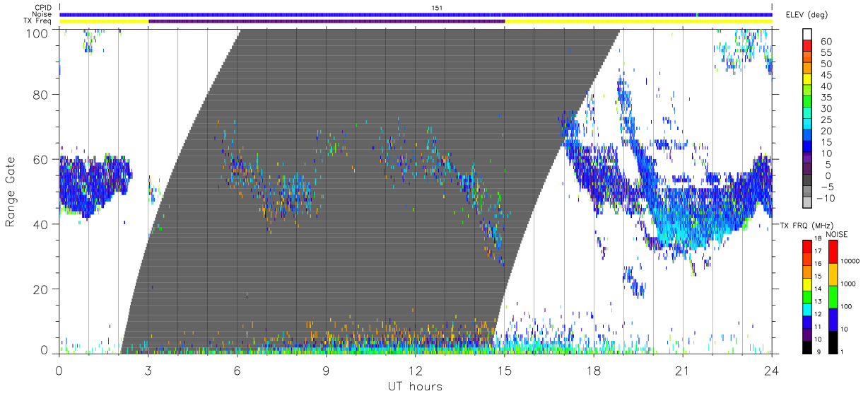Select light gray bottom elevation band below -10

coord(807,202)
